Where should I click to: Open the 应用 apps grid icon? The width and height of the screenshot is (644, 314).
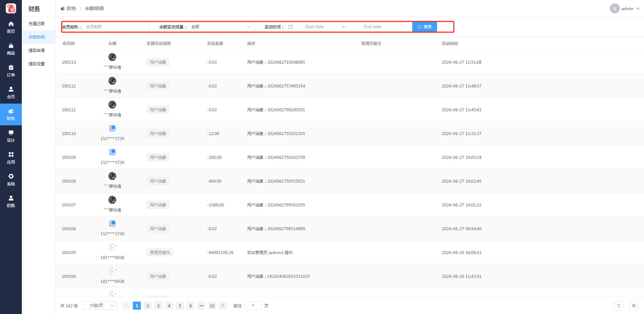(11, 158)
